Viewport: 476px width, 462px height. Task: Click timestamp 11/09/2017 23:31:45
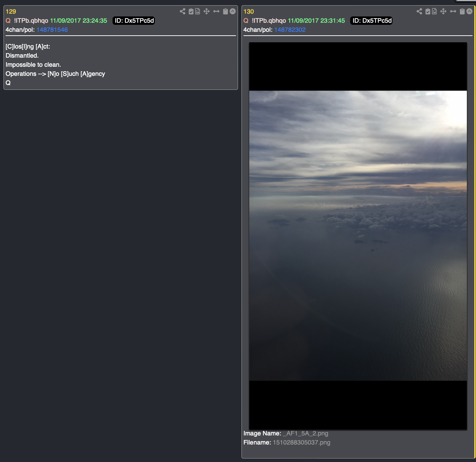coord(316,21)
